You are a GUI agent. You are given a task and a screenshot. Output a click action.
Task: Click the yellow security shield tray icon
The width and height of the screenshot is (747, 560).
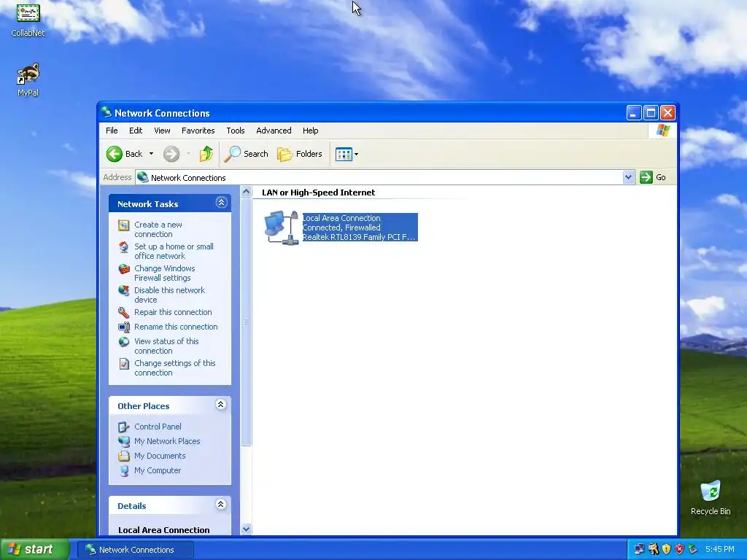pyautogui.click(x=666, y=550)
